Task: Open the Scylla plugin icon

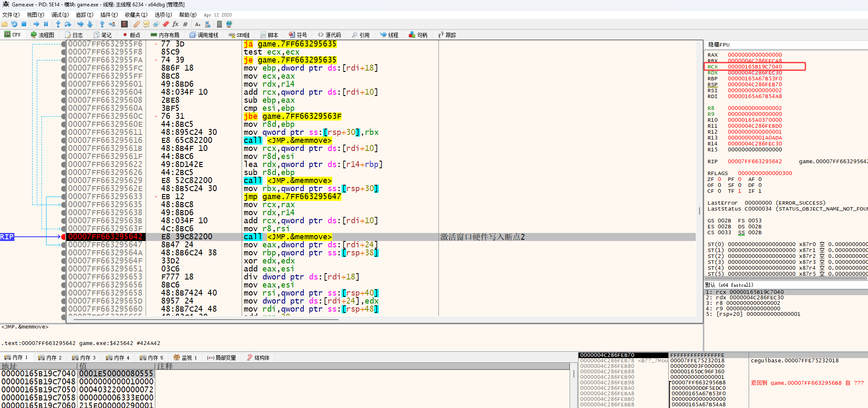Action: point(124,24)
